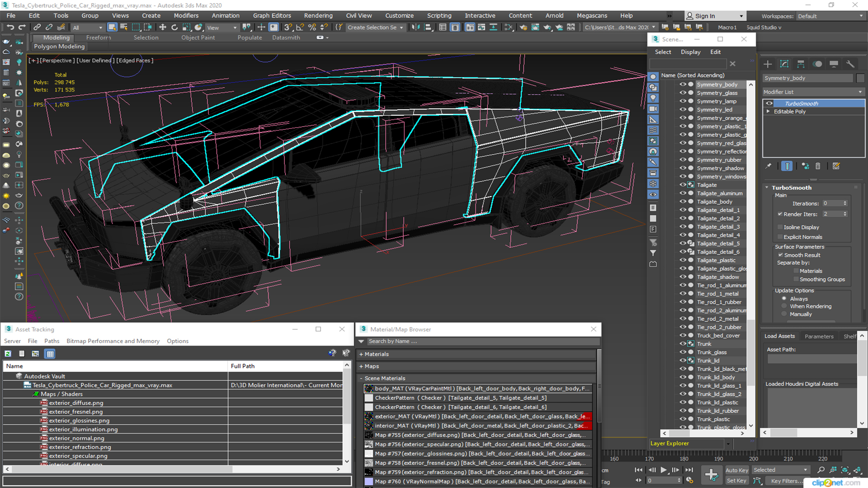
Task: Click the Redo arrow in main toolbar
Action: click(x=22, y=27)
